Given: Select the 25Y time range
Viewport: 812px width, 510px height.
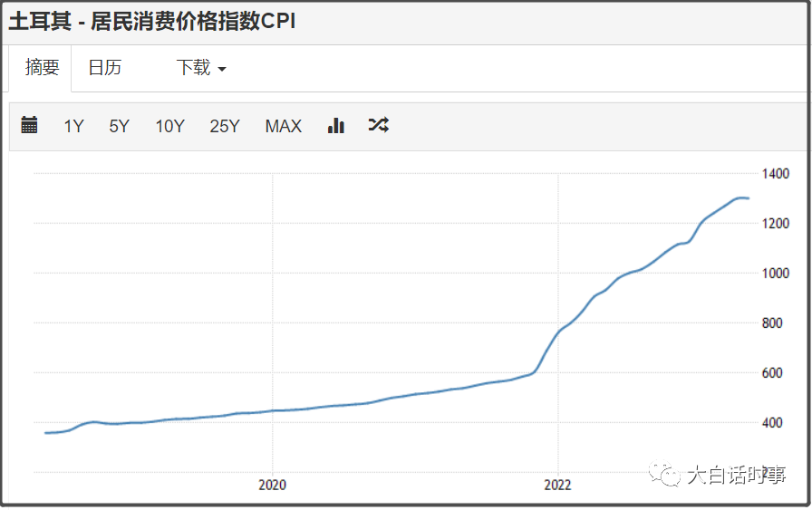Looking at the screenshot, I should click(225, 126).
